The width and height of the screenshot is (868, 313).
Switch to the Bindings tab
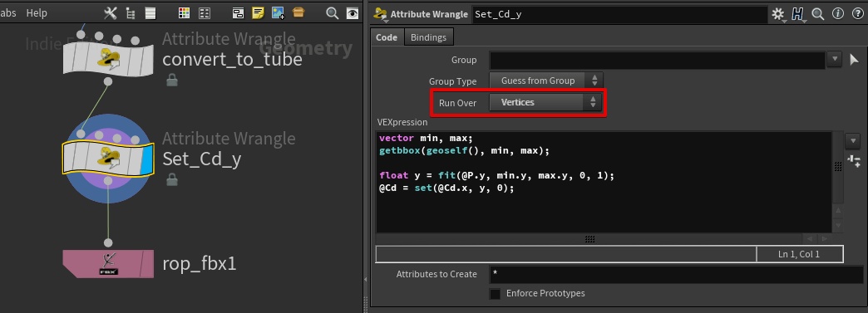[428, 37]
